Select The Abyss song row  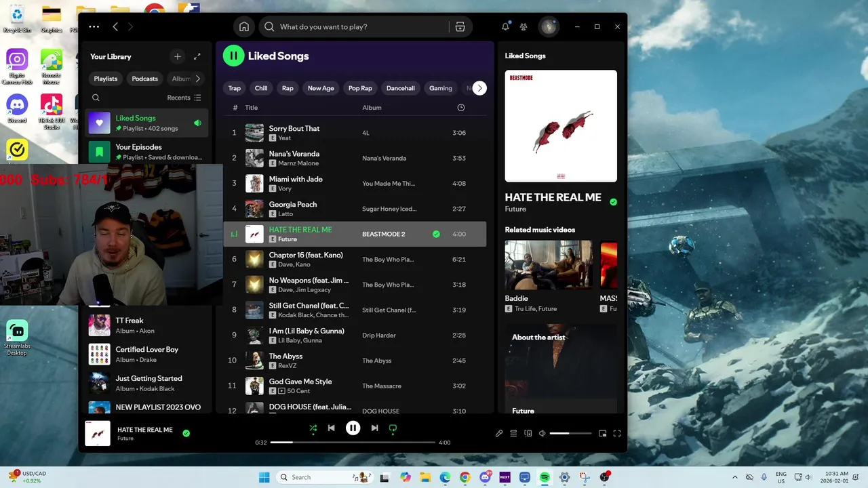click(x=355, y=361)
